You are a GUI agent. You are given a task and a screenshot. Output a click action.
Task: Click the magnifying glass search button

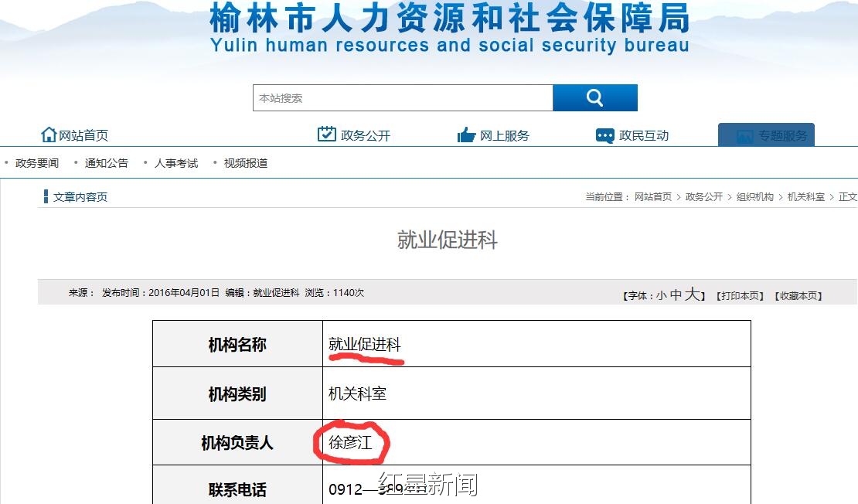594,98
